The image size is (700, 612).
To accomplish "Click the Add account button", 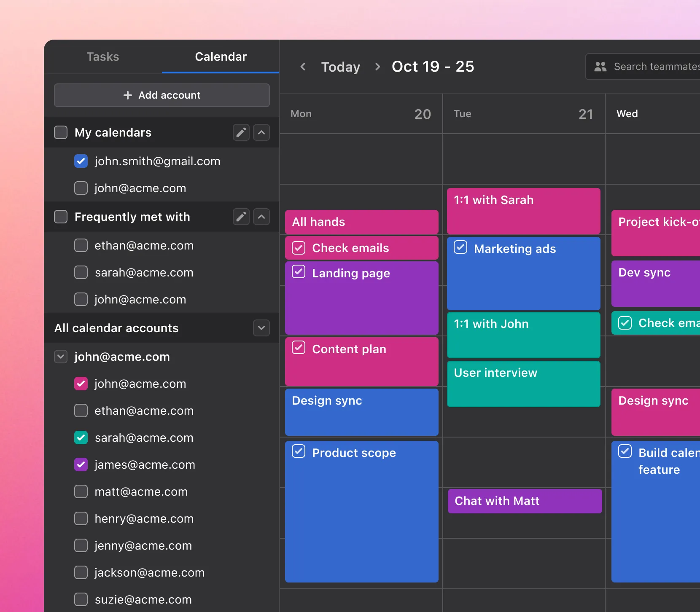I will click(162, 95).
